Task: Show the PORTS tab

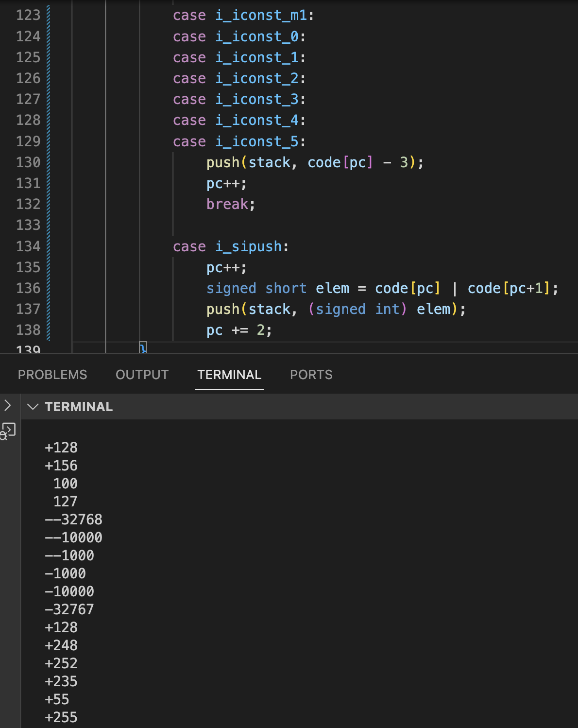Action: pos(311,375)
